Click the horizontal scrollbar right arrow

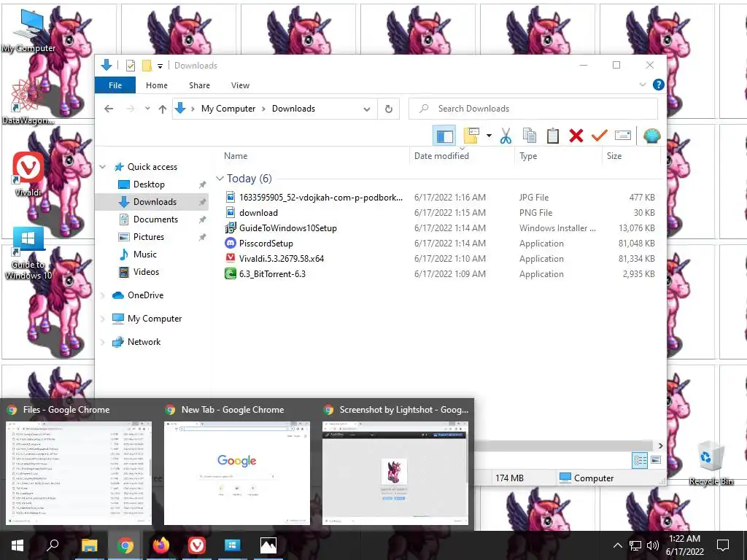tap(660, 446)
